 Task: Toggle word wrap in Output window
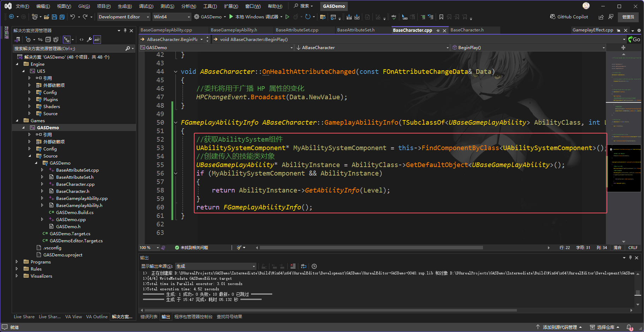(x=304, y=266)
